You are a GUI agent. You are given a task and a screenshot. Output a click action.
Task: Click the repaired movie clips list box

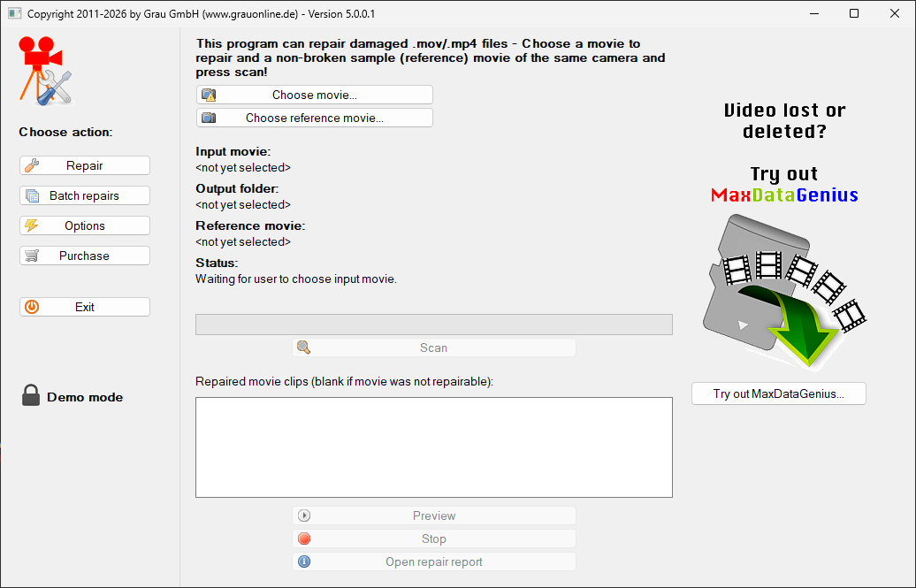coord(434,447)
